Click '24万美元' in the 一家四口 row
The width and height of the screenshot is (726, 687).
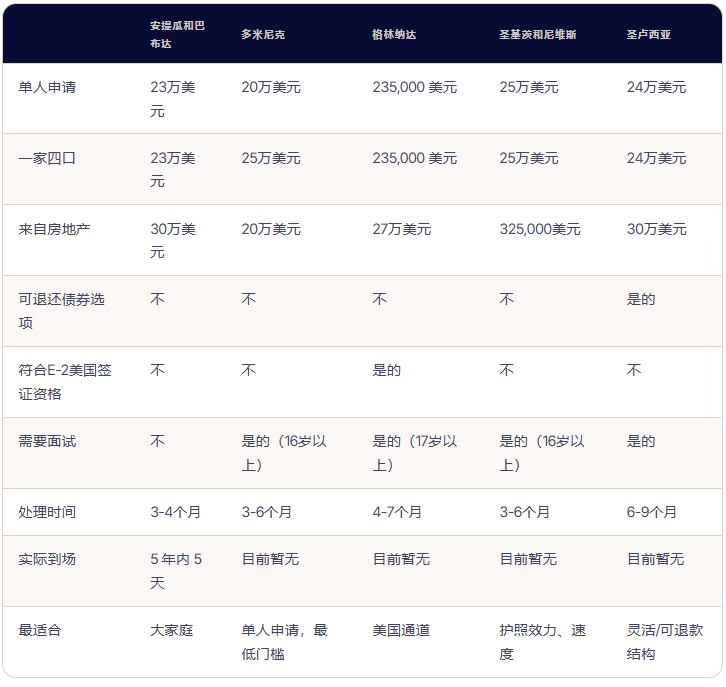[x=656, y=158]
